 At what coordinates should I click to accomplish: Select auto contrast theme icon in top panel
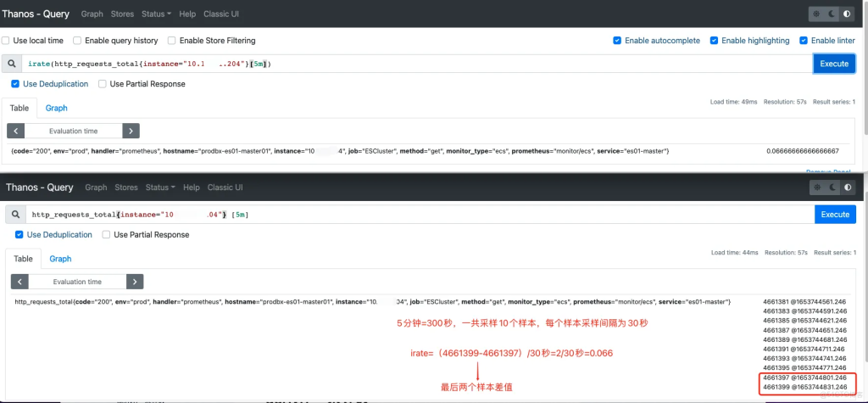847,14
